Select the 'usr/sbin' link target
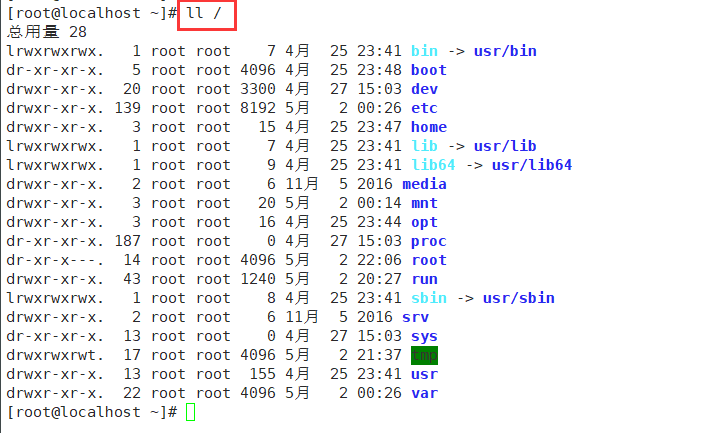The image size is (707, 433). [x=519, y=298]
